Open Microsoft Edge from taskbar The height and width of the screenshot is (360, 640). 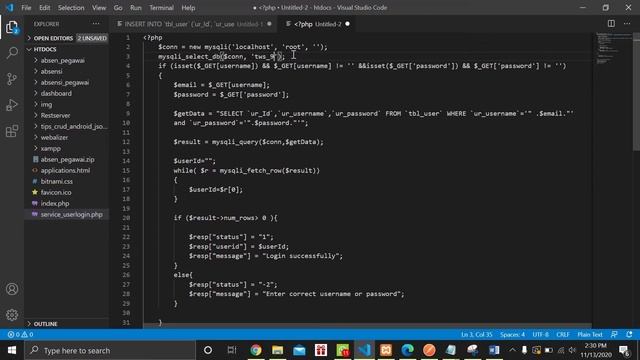[407, 350]
